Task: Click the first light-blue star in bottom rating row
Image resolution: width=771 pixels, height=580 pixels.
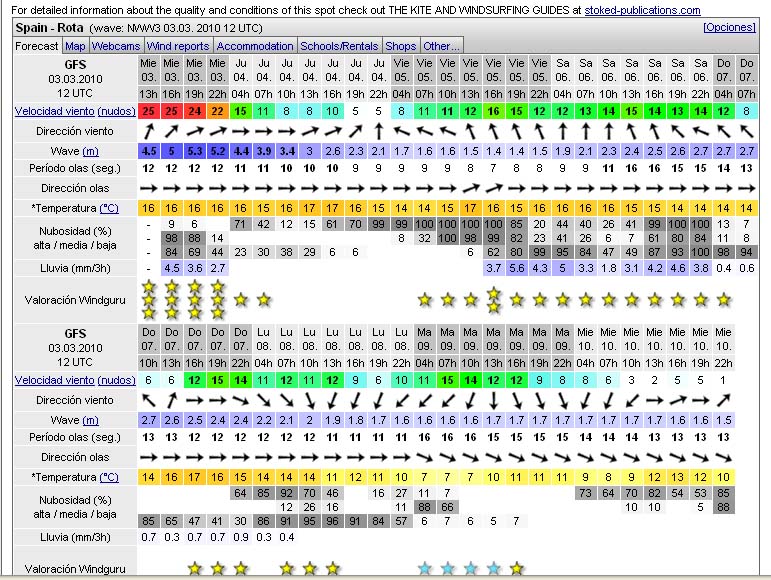Action: pos(424,569)
